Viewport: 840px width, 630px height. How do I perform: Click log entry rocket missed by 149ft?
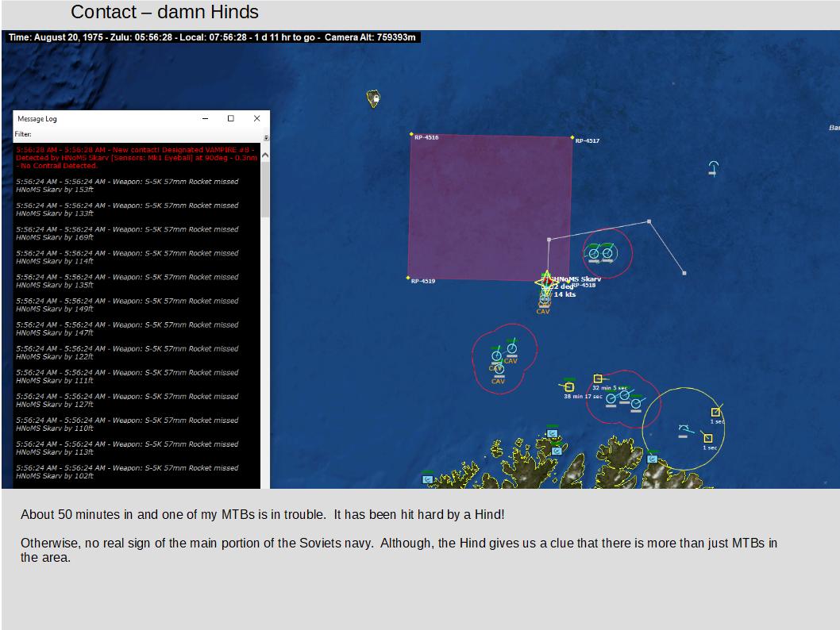click(128, 305)
